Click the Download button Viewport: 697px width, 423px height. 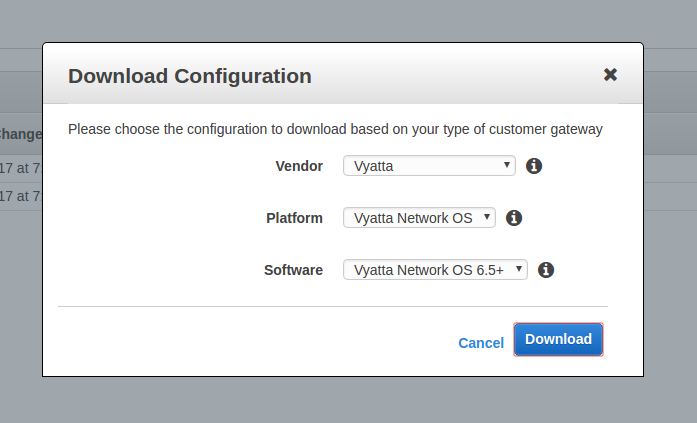[x=558, y=339]
